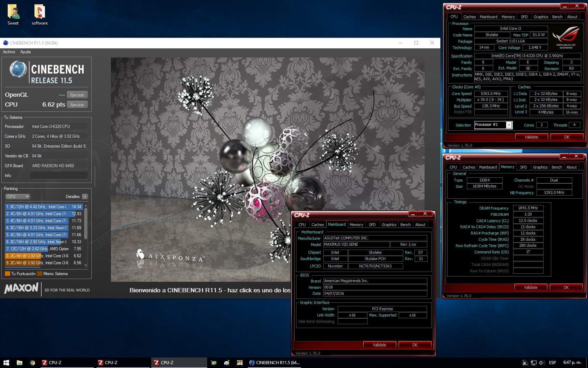Click the Windows Start button
This screenshot has height=368, width=588.
pos(6,363)
